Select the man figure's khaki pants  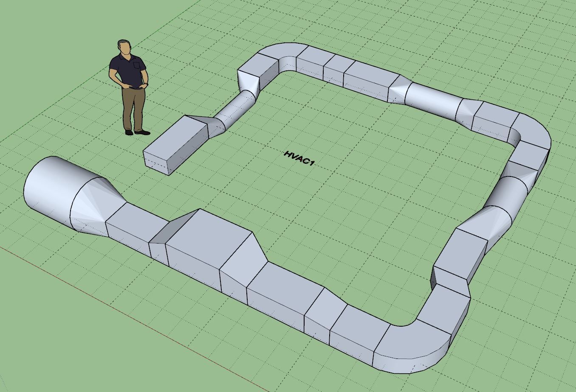coord(133,106)
